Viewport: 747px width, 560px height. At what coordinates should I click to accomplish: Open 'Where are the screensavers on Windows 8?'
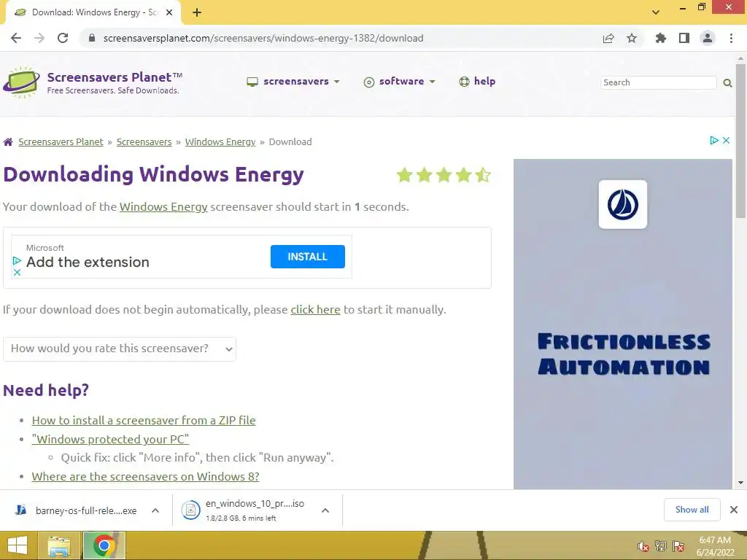[x=145, y=477]
